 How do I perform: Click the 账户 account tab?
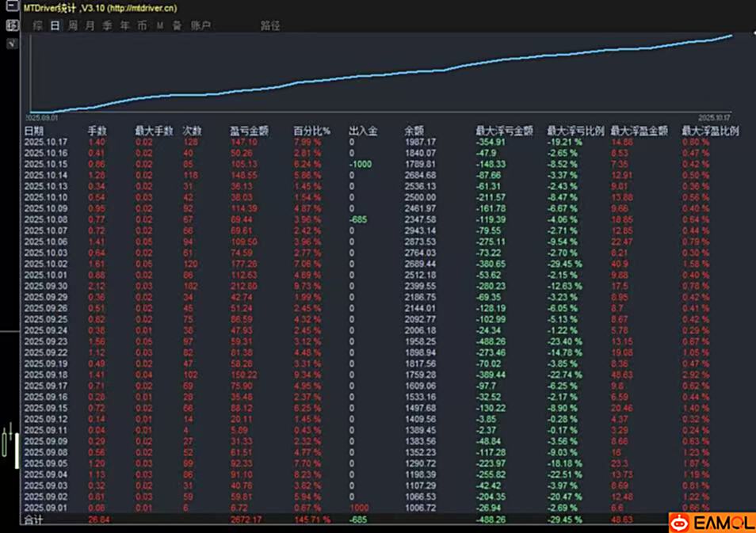coord(200,25)
